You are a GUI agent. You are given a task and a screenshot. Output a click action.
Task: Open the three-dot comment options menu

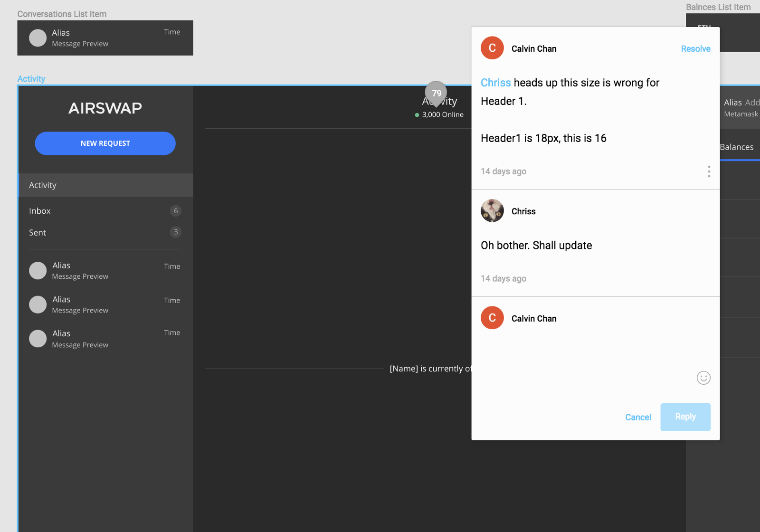pos(709,171)
